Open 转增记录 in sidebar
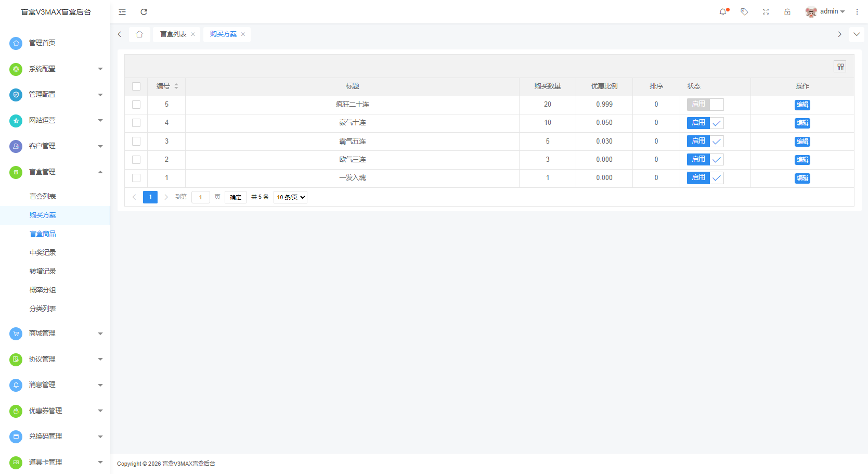Viewport: 868px width, 474px height. point(43,272)
